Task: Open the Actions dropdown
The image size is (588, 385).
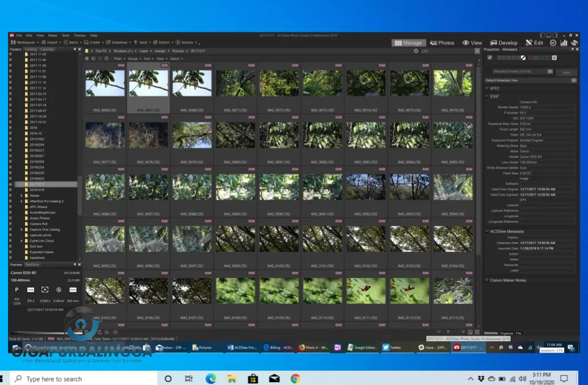Action: pos(186,42)
